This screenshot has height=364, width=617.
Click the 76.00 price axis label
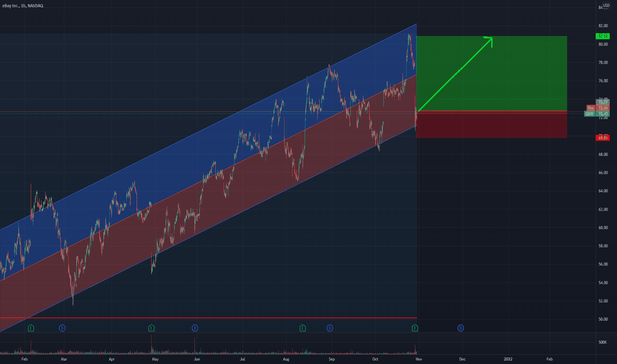pyautogui.click(x=603, y=81)
